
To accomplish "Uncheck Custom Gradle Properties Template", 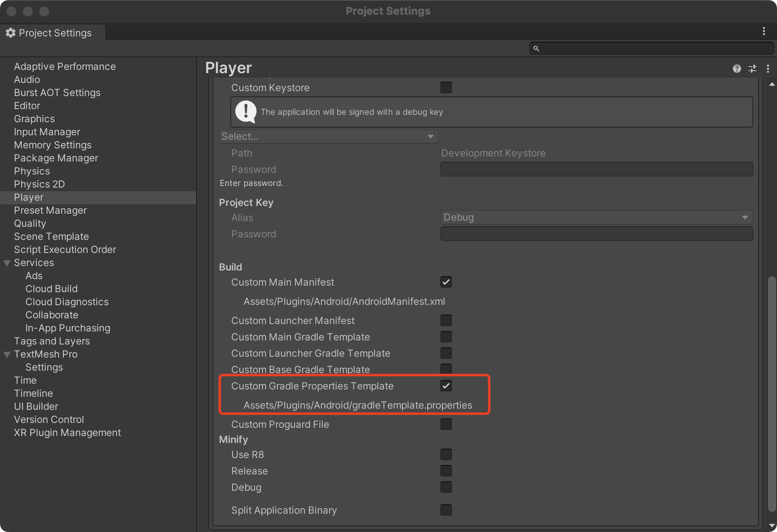I will [446, 386].
